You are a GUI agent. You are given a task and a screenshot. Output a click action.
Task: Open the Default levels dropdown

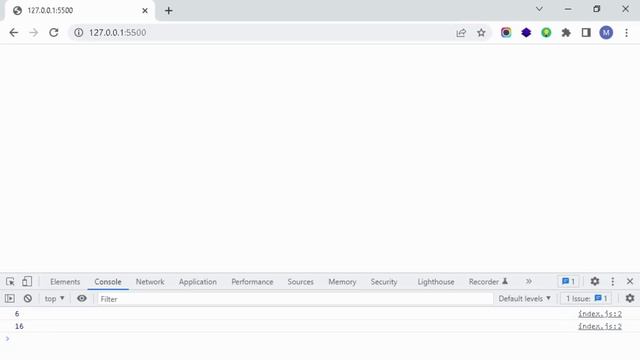tap(524, 299)
